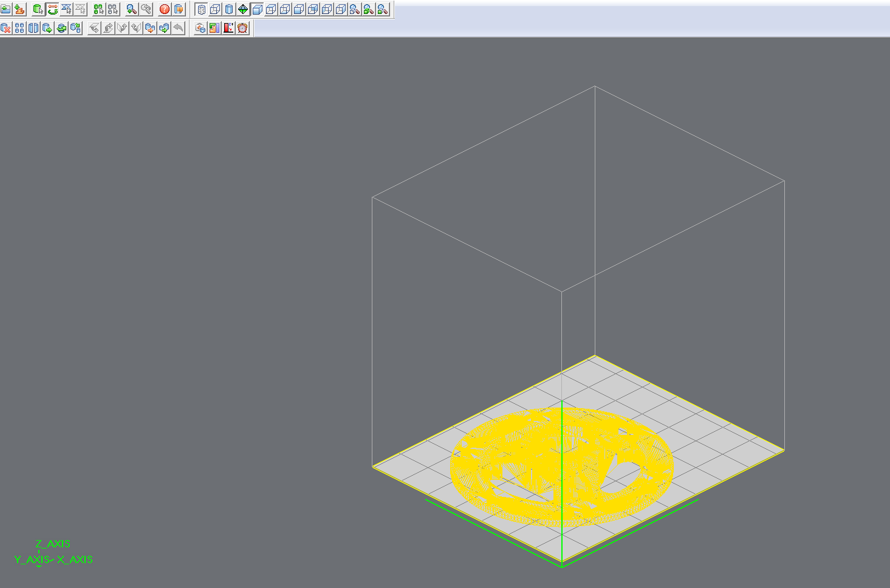The width and height of the screenshot is (890, 588).
Task: Click the red question mark help icon
Action: [x=165, y=10]
